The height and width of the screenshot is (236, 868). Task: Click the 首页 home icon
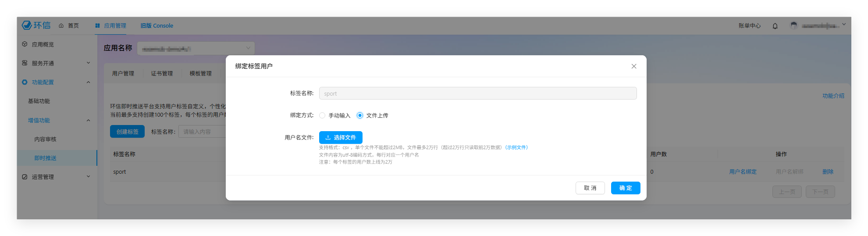(x=61, y=26)
